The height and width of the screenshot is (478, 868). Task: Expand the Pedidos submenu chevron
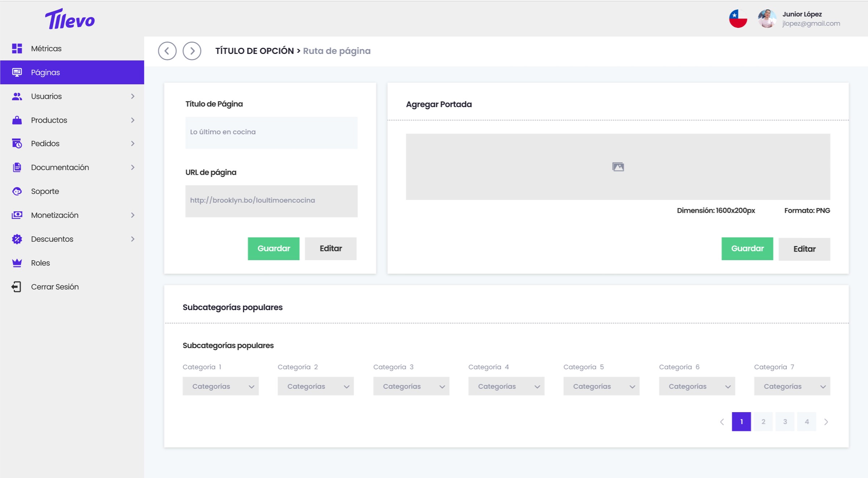click(x=133, y=144)
